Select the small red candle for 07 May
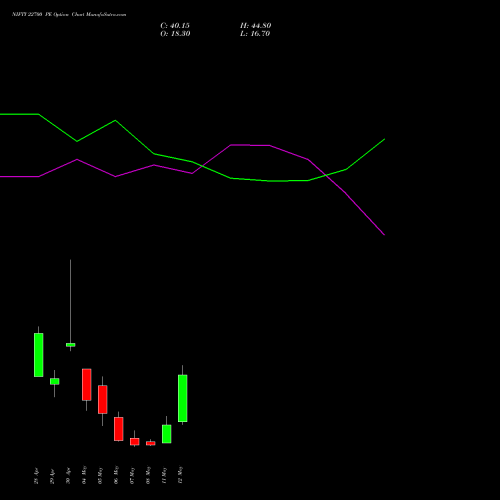This screenshot has width=500, height=500. pyautogui.click(x=135, y=442)
